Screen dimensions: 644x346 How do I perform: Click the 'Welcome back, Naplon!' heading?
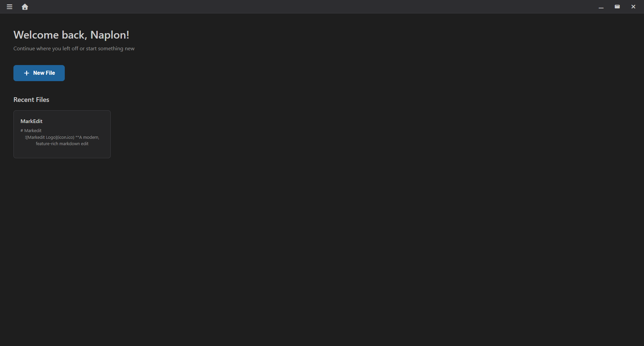71,35
